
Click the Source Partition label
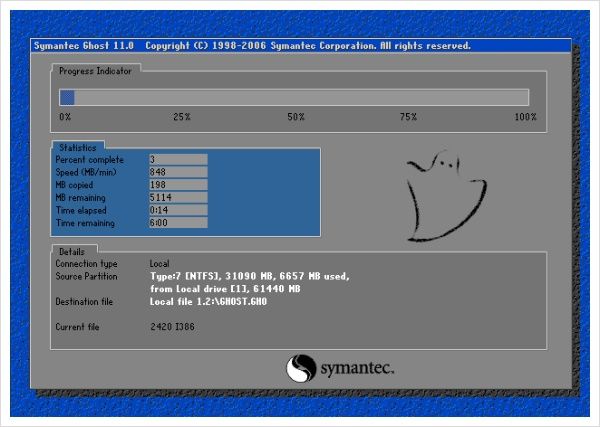point(86,276)
